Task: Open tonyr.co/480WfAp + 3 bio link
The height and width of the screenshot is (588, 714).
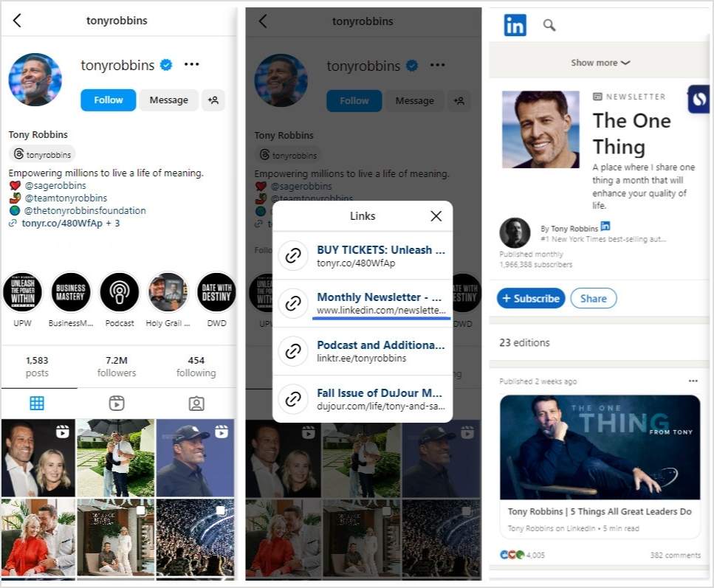Action: (x=71, y=224)
